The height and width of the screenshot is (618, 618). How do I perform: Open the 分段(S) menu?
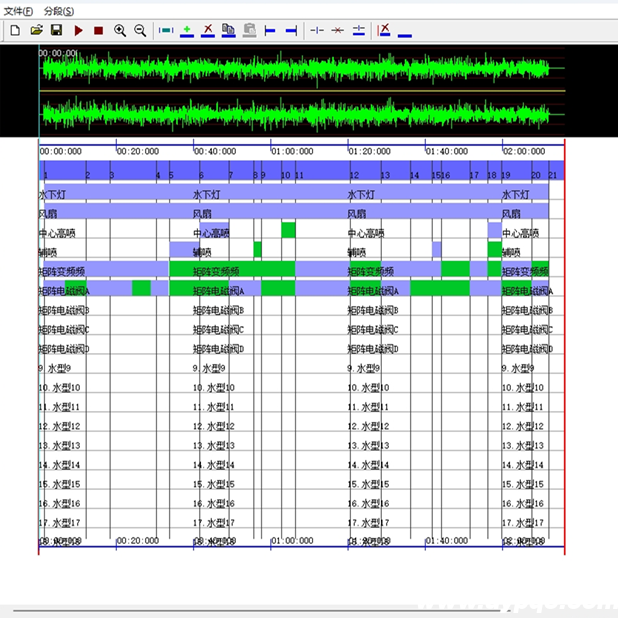coord(59,10)
